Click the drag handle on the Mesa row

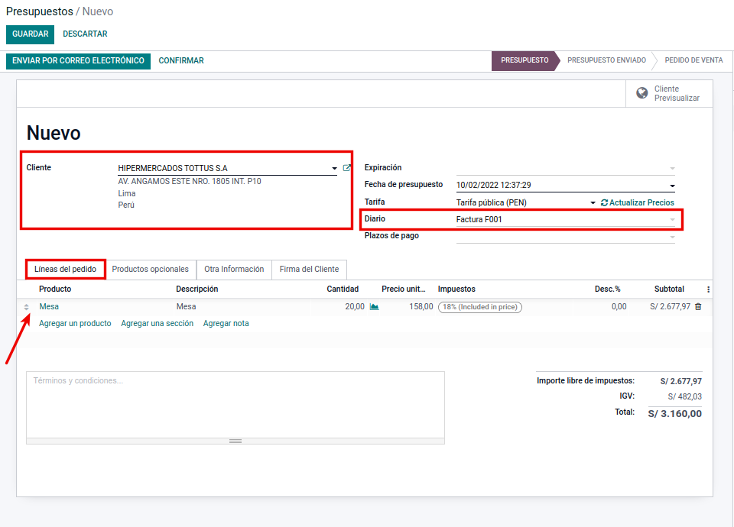pos(27,307)
